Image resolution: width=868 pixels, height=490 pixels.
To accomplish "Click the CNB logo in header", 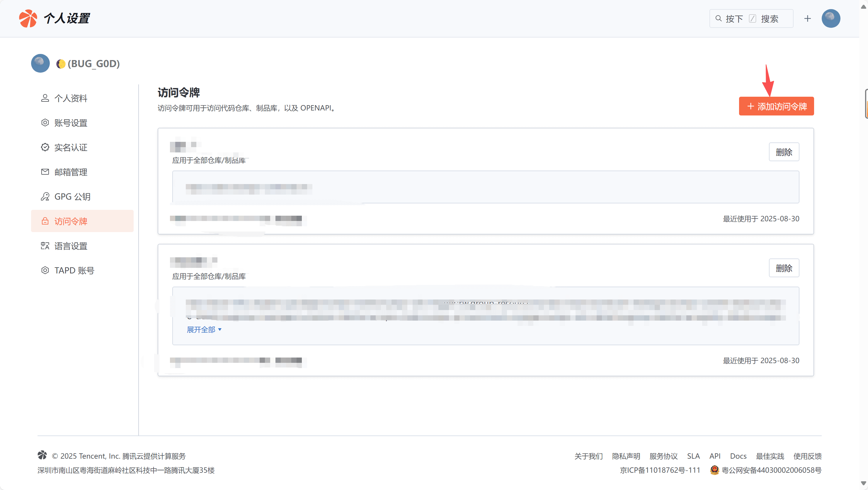I will coord(28,18).
